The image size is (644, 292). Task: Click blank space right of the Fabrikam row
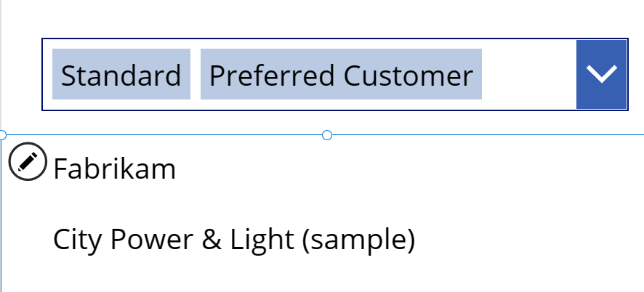pyautogui.click(x=411, y=169)
